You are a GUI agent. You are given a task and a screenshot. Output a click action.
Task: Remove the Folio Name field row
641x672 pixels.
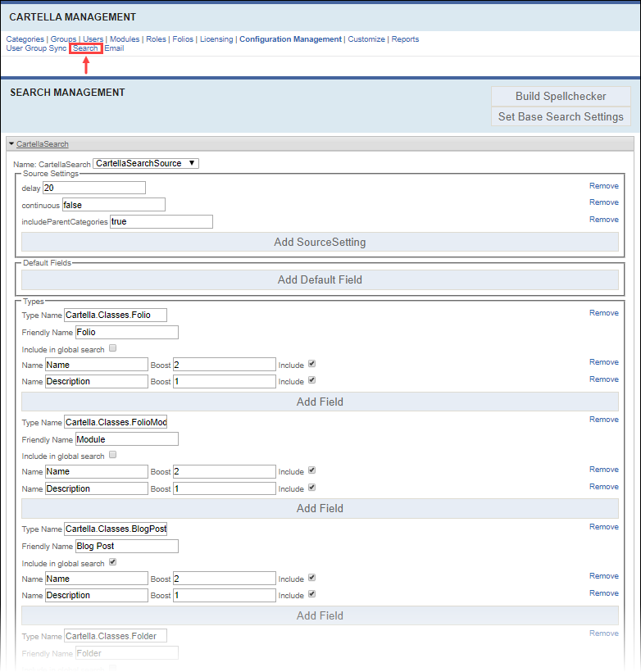pyautogui.click(x=603, y=362)
